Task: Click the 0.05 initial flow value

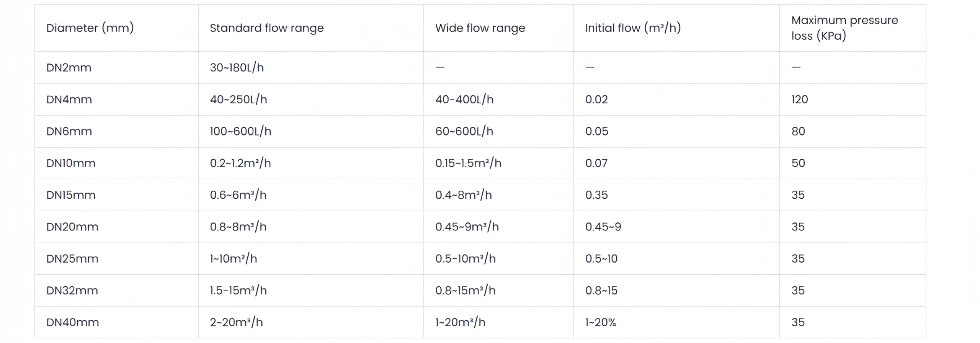Action: (x=596, y=131)
